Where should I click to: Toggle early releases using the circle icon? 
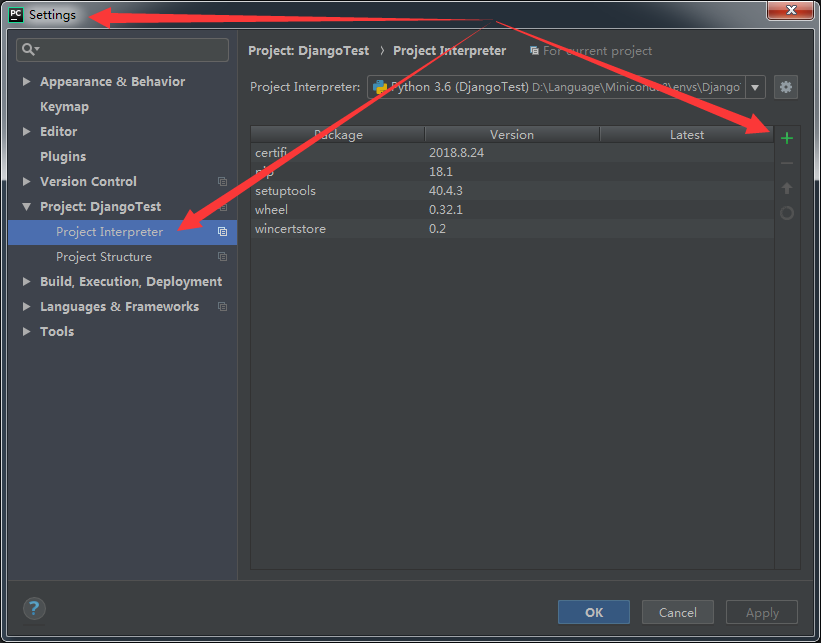click(787, 213)
